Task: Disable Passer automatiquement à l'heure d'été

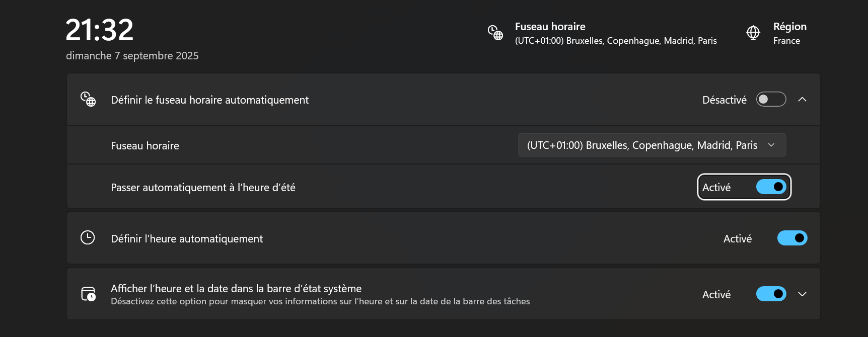Action: coord(771,187)
